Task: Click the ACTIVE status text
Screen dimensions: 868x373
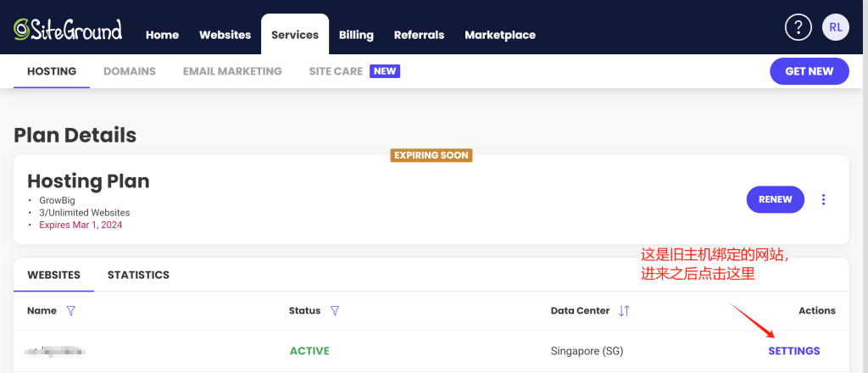Action: tap(309, 351)
